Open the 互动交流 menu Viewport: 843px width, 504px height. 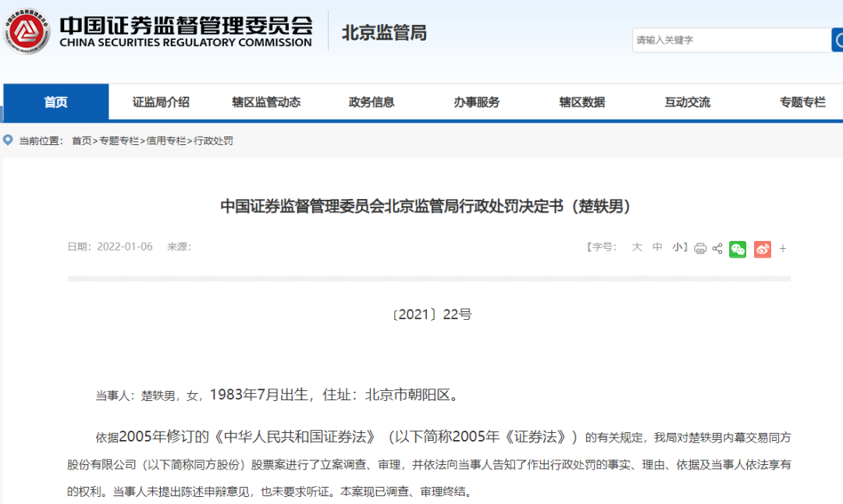coord(688,102)
